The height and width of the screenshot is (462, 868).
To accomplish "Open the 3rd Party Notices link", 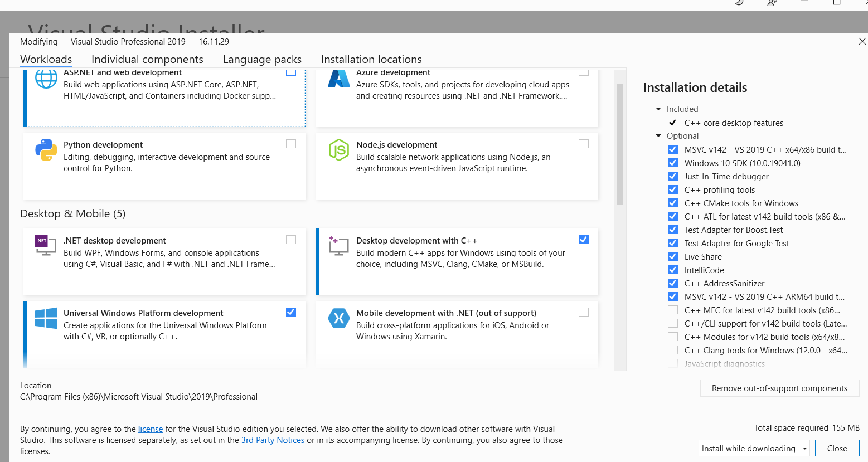I will click(x=273, y=440).
